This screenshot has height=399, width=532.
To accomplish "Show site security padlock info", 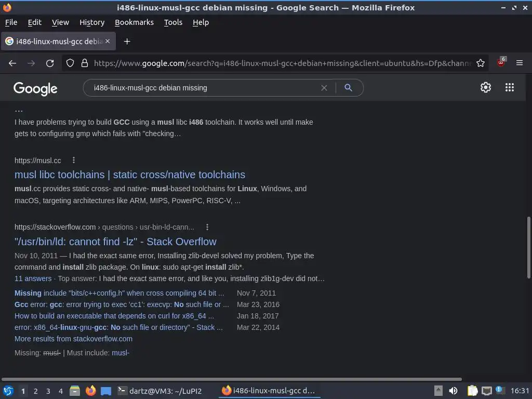I will point(85,63).
